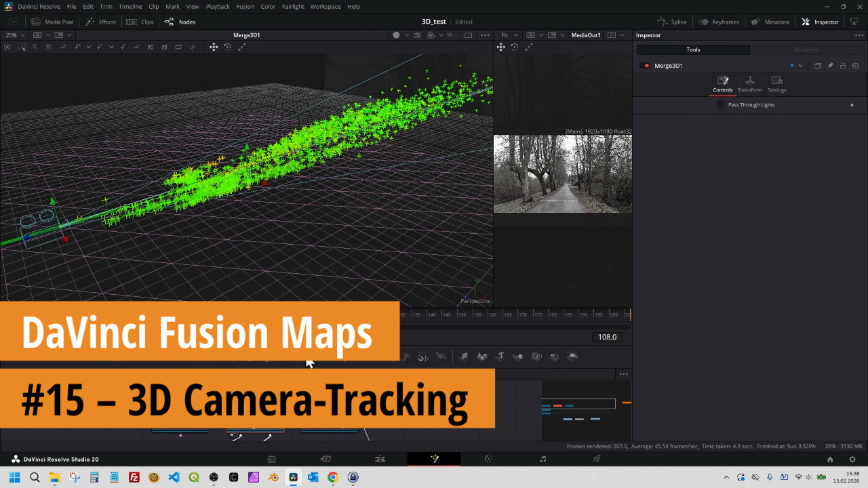The width and height of the screenshot is (868, 488).
Task: Toggle keyframe diamond for Pass Through Lights
Action: tap(852, 105)
